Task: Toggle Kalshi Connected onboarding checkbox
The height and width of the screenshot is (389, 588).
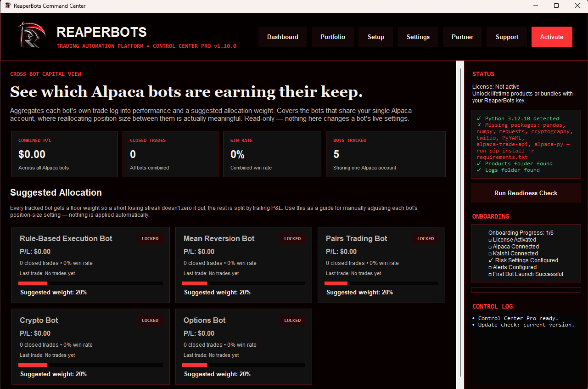Action: pos(490,254)
